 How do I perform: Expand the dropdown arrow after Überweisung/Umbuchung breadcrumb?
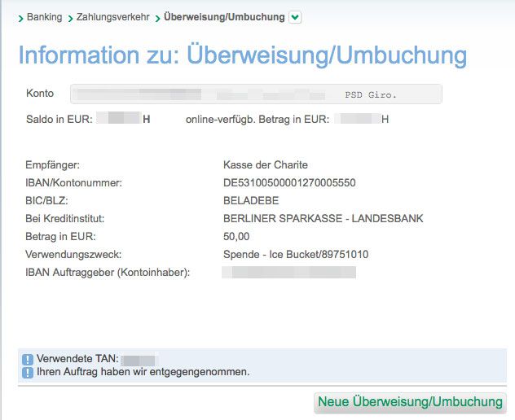(294, 17)
